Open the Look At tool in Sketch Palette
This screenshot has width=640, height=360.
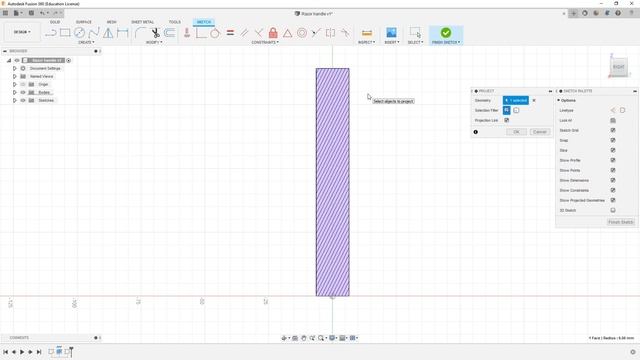pos(613,120)
